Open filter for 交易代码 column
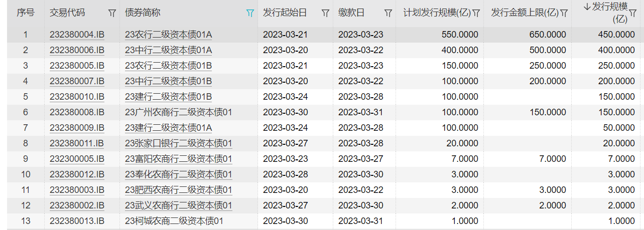This screenshot has width=644, height=230. (112, 13)
